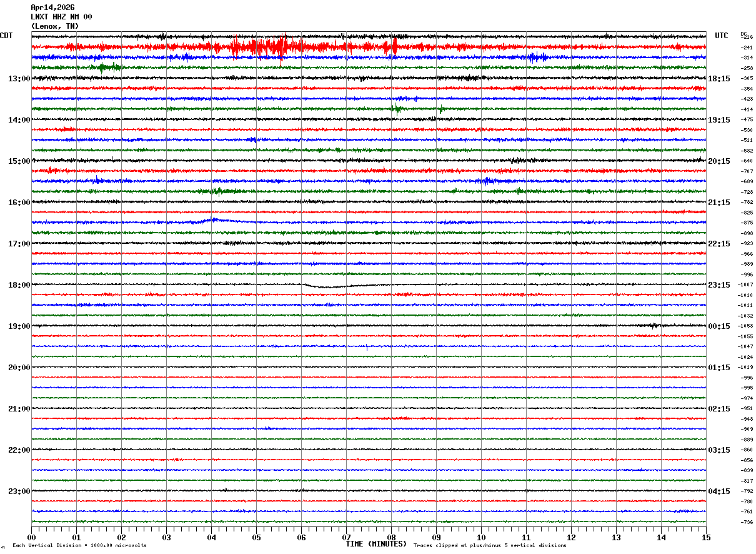Click the DC offset value "-314"
This screenshot has width=756, height=554.
747,58
